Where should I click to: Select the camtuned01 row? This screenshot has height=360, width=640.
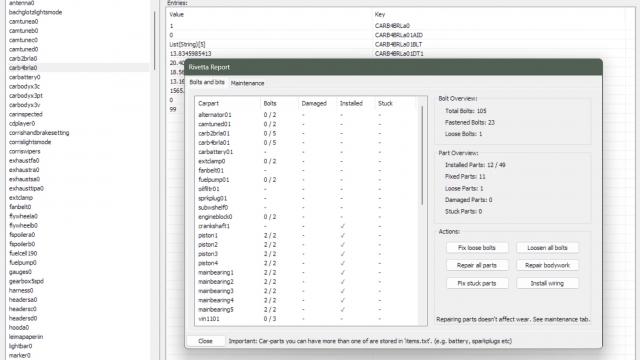[x=307, y=124]
